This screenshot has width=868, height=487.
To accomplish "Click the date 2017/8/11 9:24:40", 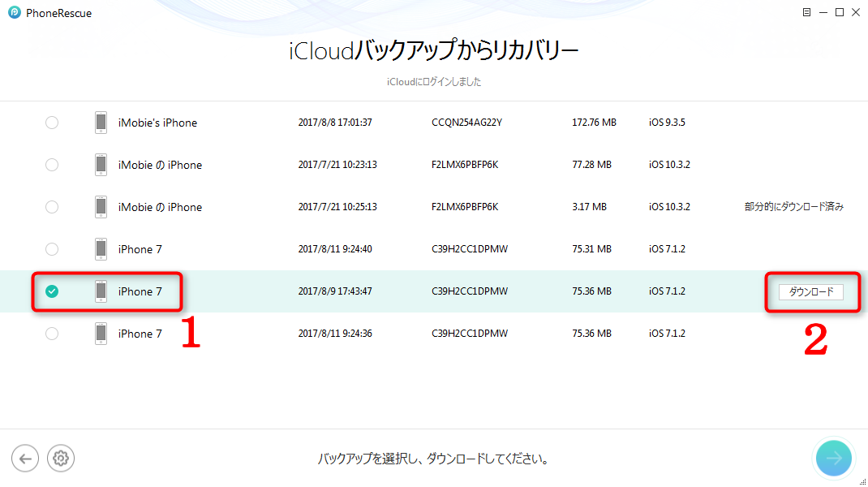I will (335, 248).
